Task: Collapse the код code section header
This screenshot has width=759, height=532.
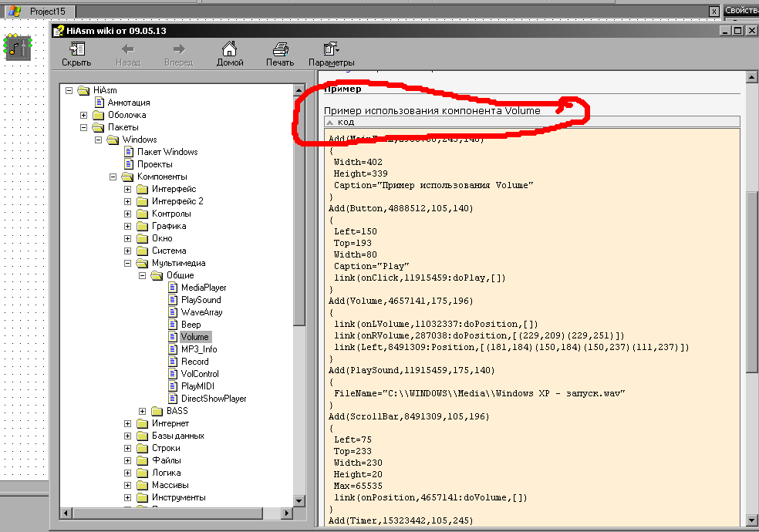Action: pyautogui.click(x=331, y=122)
